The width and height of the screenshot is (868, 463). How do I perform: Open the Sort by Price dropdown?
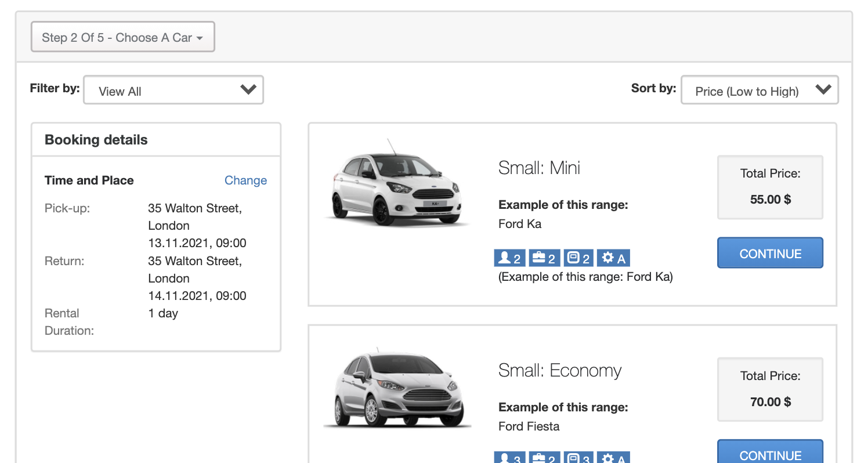click(x=759, y=89)
